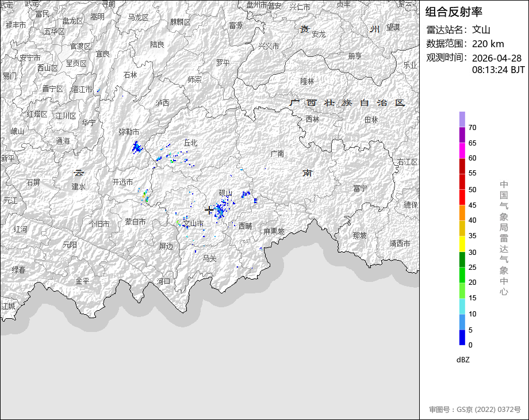Click the blue radar echo cluster near 弥勒市

point(136,148)
